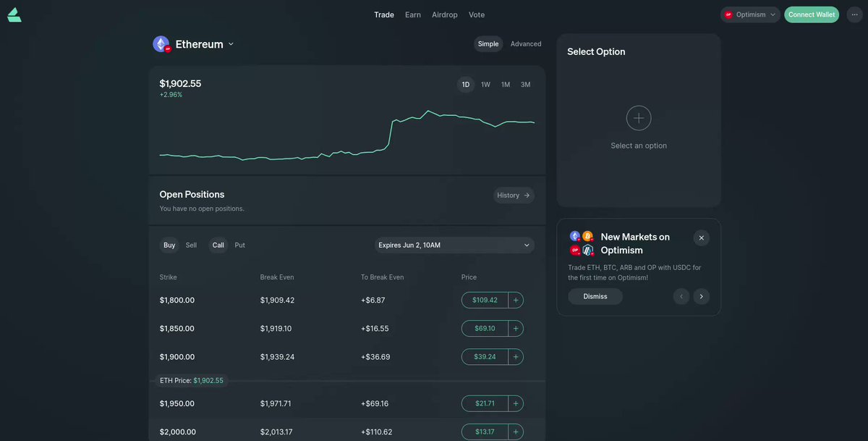Open the Expires Jun 2, 10AM dropdown
Viewport: 868px width, 441px height.
click(455, 245)
